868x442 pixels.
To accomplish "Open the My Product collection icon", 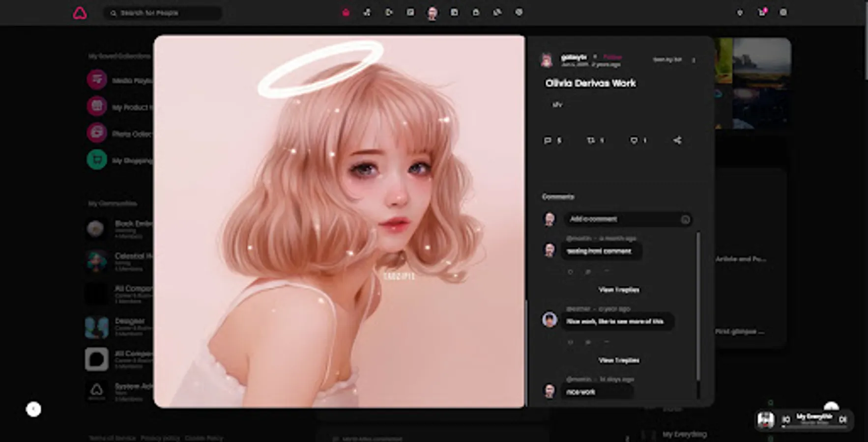I will coord(97,106).
